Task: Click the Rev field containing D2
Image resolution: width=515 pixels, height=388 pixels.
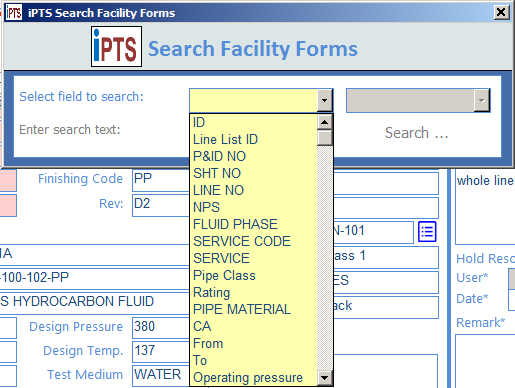Action: pyautogui.click(x=161, y=205)
